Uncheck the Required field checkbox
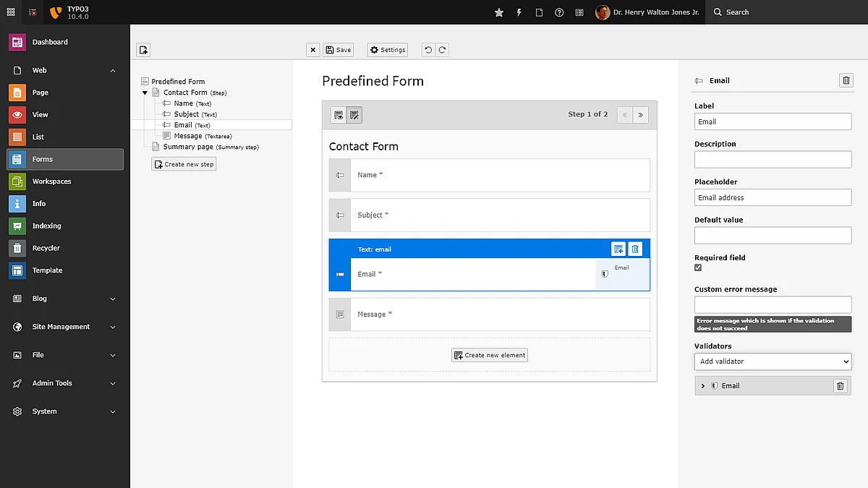The image size is (868, 488). point(698,267)
